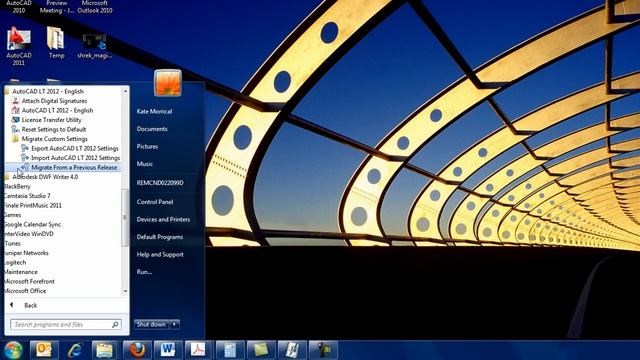Viewport: 640px width, 360px height.
Task: Click programs list scrollbar up arrow
Action: (125, 91)
